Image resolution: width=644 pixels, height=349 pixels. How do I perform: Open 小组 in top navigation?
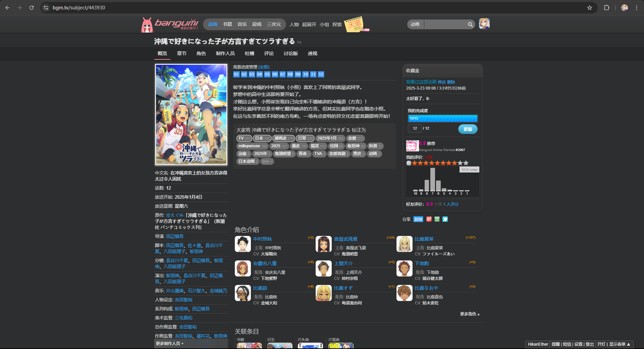(324, 24)
